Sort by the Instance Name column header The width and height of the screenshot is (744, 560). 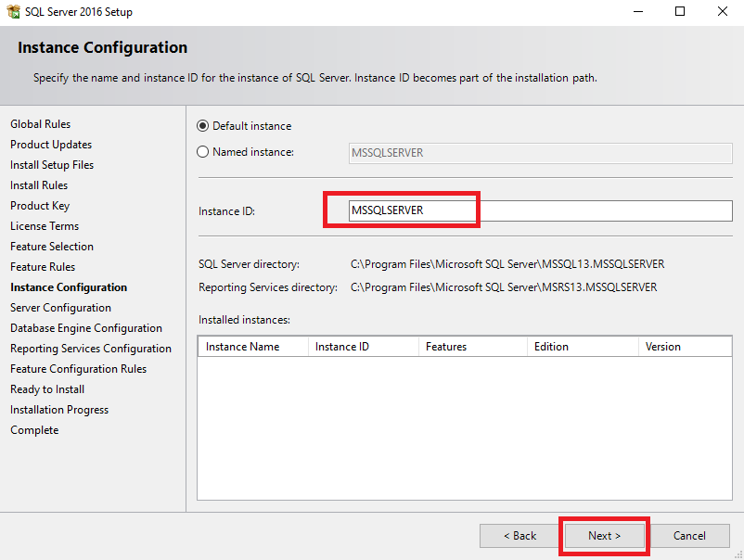[x=253, y=347]
